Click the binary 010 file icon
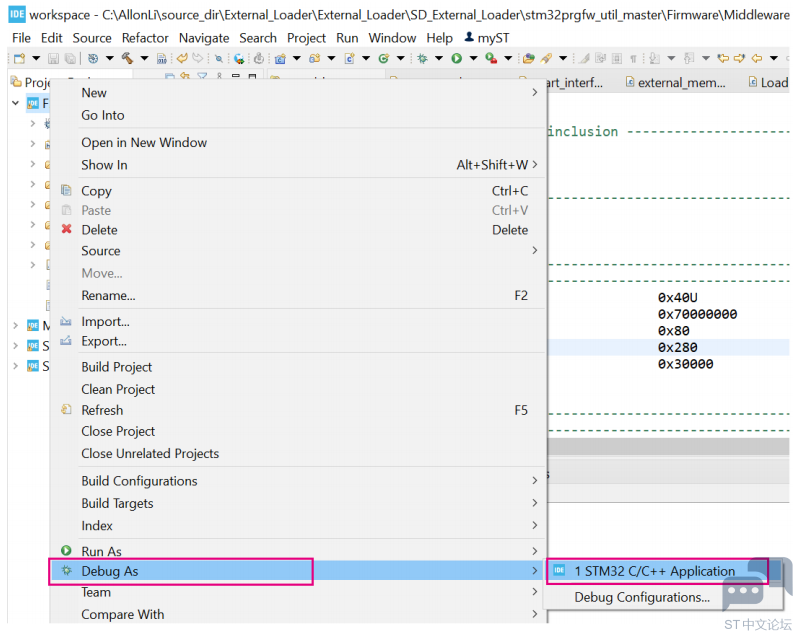The height and width of the screenshot is (640, 801). click(x=161, y=58)
